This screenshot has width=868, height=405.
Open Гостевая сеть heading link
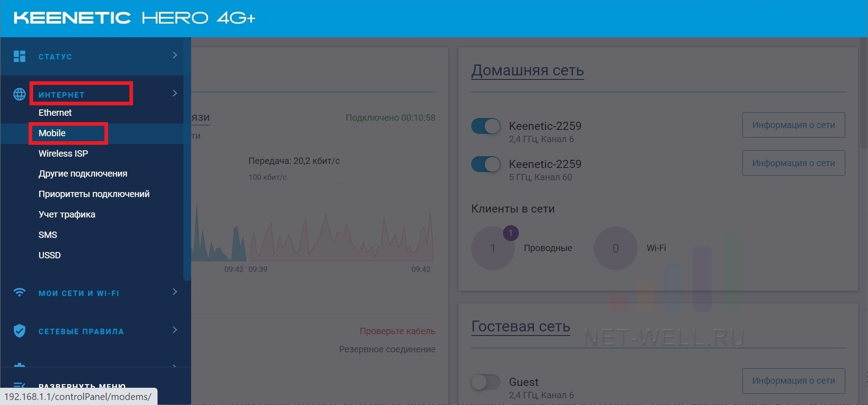coord(521,326)
